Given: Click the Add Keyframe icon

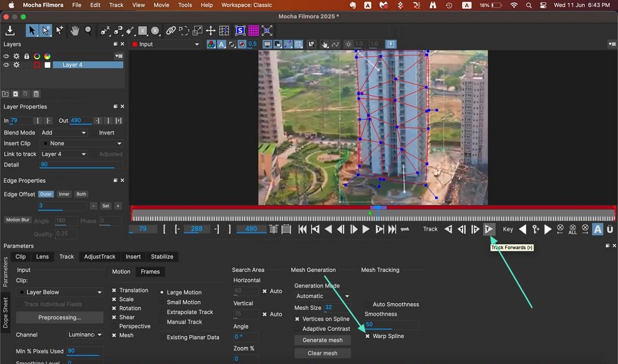Looking at the screenshot, I should click(x=536, y=230).
